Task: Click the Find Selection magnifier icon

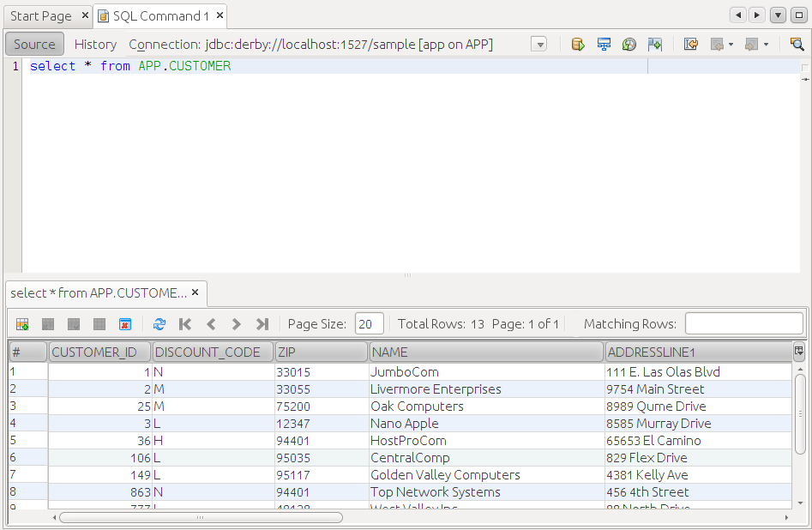Action: pyautogui.click(x=797, y=45)
